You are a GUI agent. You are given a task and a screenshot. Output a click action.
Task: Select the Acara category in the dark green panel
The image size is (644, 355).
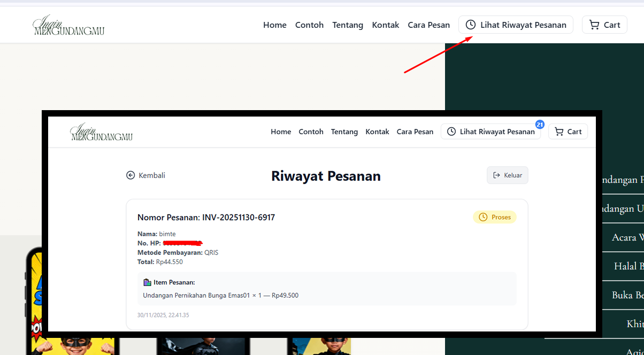[623, 237]
